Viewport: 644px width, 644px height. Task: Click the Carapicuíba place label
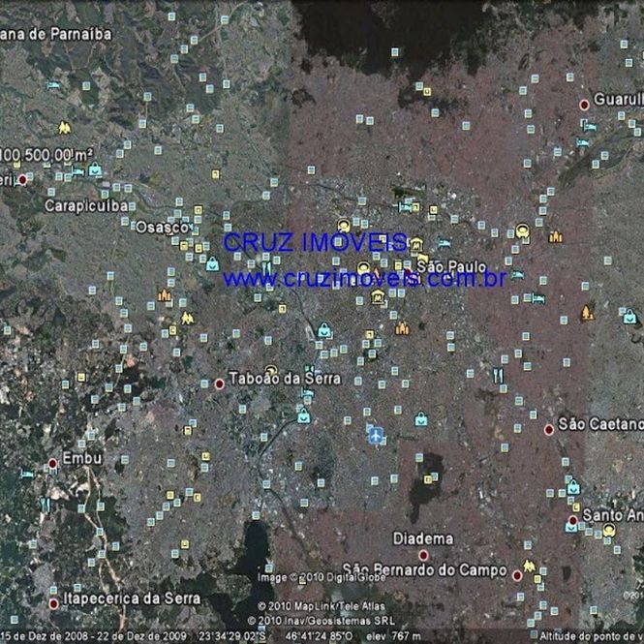(86, 205)
